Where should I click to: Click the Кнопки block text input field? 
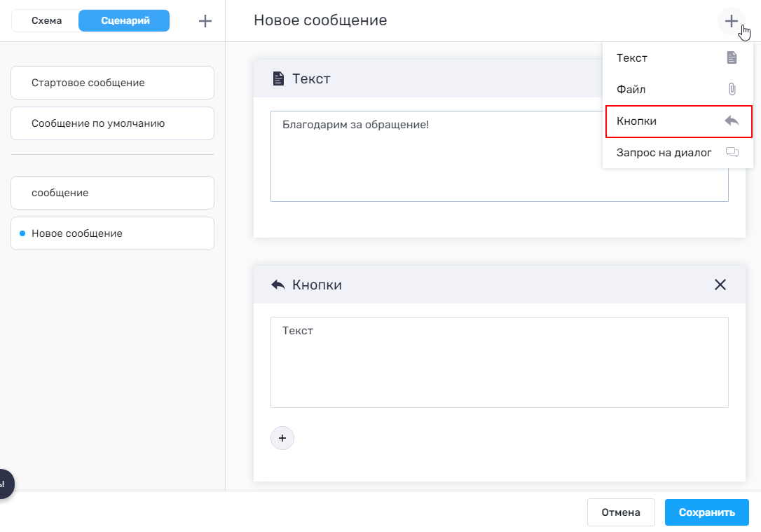(x=499, y=362)
